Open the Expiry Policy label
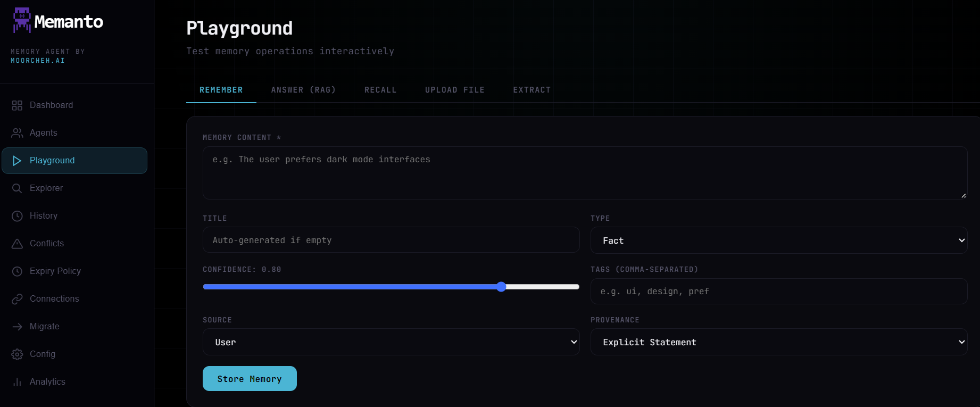Viewport: 980px width, 407px height. tap(55, 271)
